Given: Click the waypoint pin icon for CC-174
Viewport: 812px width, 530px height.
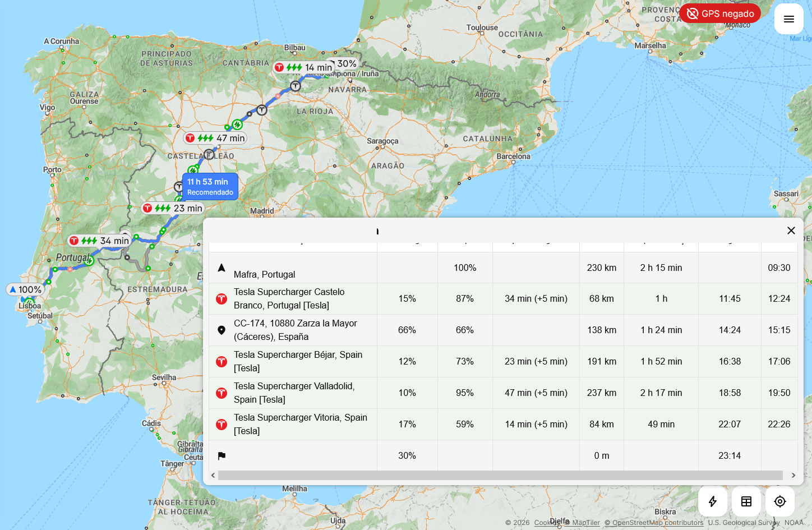Looking at the screenshot, I should (222, 330).
